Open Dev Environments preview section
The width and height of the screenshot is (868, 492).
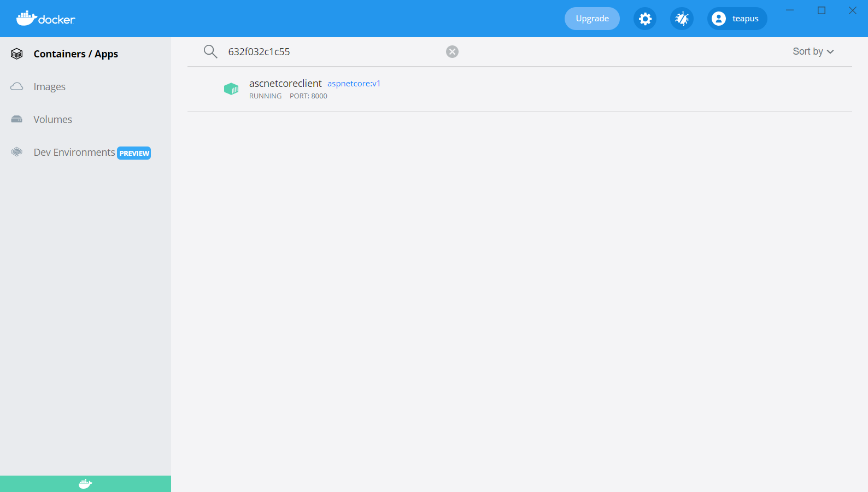point(74,152)
